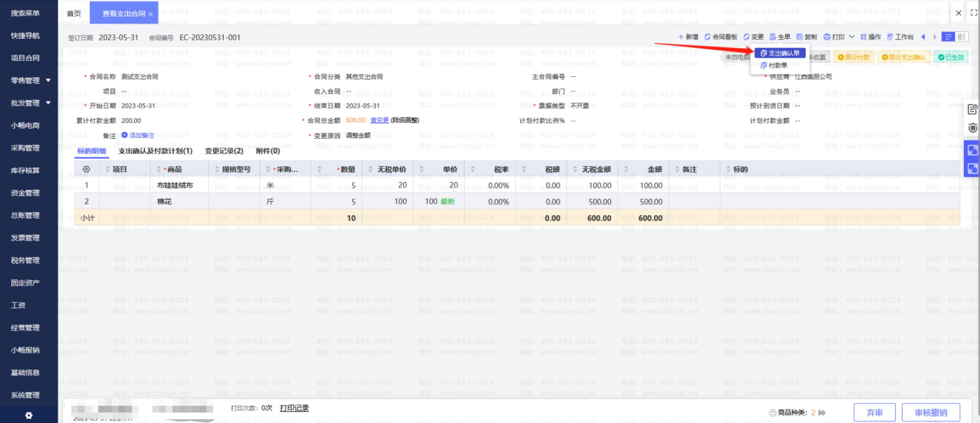Screen dimensions: 980x423
Task: Switch to form layout view toggle
Action: coord(948,37)
